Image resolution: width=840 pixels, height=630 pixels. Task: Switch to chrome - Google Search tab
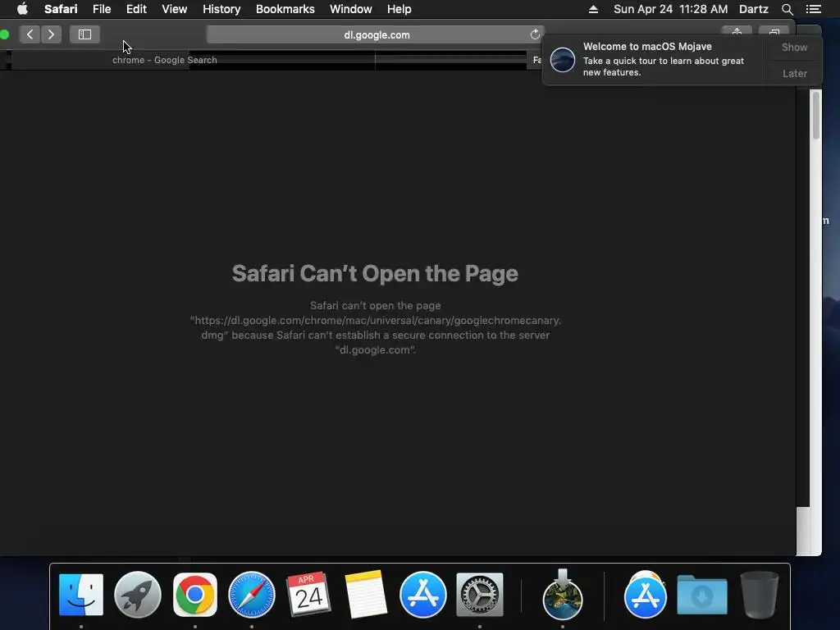point(164,60)
